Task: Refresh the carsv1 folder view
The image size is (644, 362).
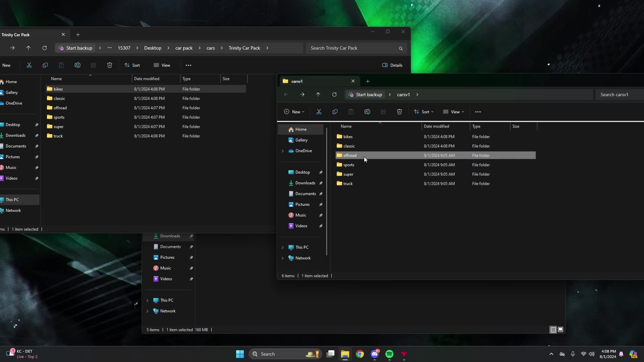Action: (x=334, y=95)
